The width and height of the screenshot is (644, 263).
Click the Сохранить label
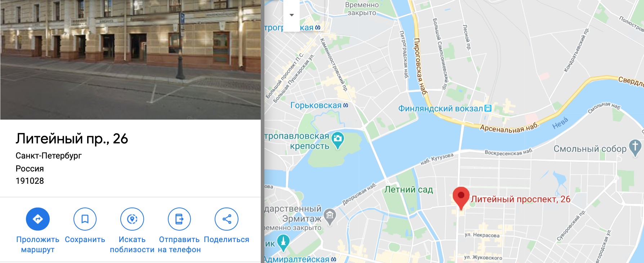click(x=85, y=240)
